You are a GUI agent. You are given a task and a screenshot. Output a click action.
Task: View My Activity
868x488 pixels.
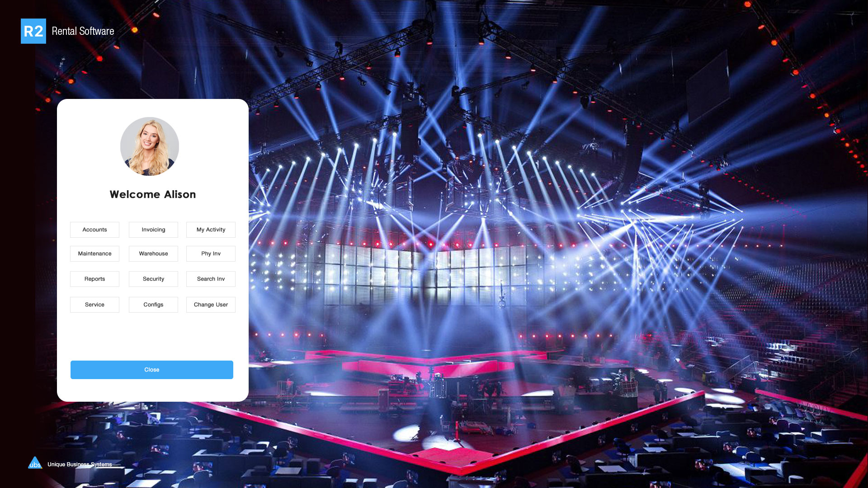pos(211,230)
